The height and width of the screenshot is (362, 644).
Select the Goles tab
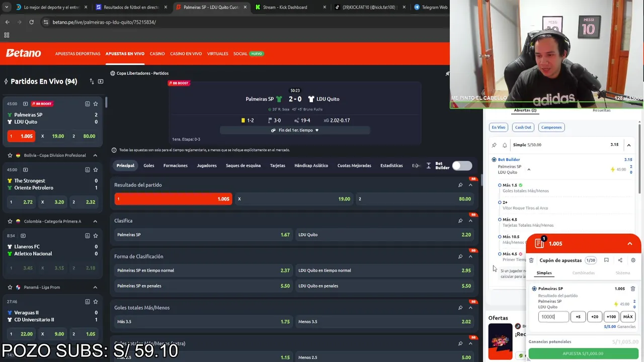[x=149, y=165]
